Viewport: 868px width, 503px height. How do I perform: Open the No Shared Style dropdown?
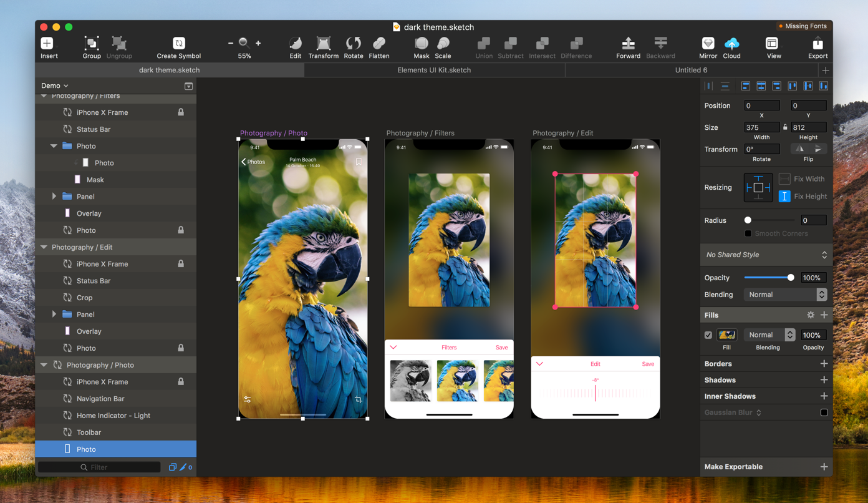coord(766,255)
